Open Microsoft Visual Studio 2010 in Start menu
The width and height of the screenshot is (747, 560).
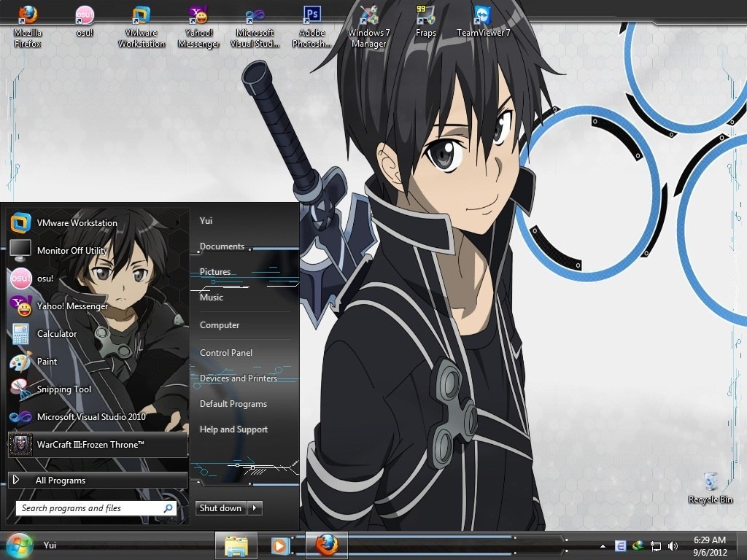(98, 416)
